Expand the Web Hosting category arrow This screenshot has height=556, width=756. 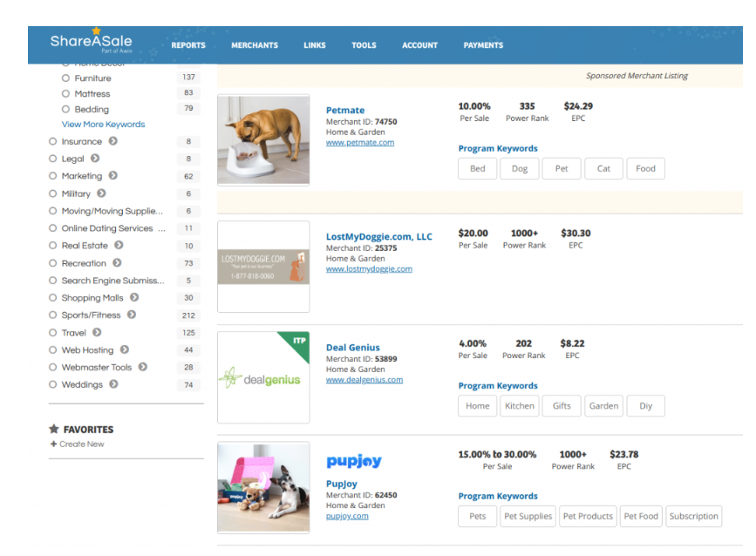(125, 349)
